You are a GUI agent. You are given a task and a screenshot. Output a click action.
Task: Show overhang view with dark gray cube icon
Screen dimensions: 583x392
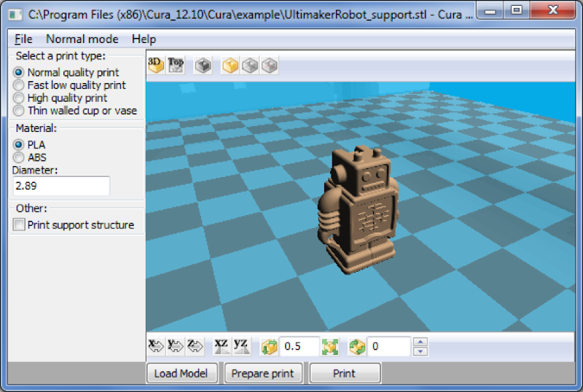[x=203, y=66]
